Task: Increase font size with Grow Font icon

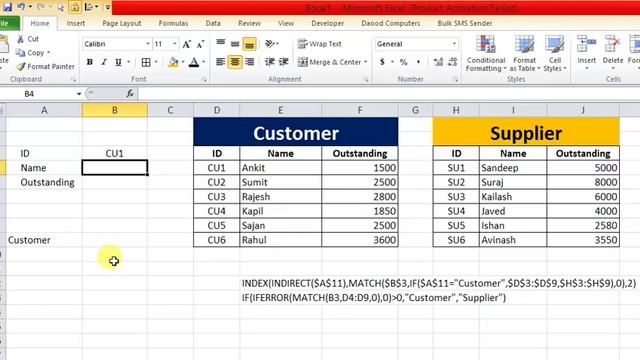Action: (187, 44)
